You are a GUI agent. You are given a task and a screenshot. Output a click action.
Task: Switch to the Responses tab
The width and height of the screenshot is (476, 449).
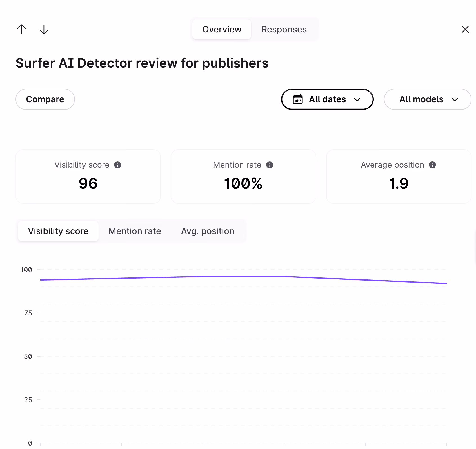point(284,29)
